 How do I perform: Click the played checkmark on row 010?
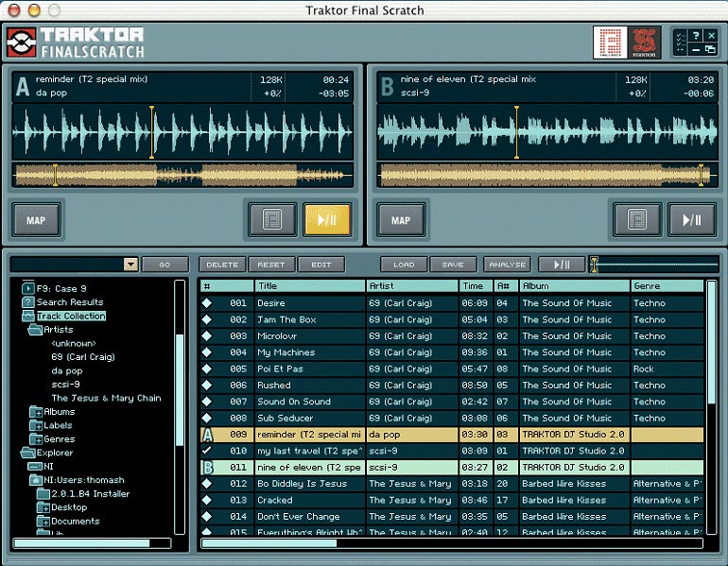(x=207, y=450)
